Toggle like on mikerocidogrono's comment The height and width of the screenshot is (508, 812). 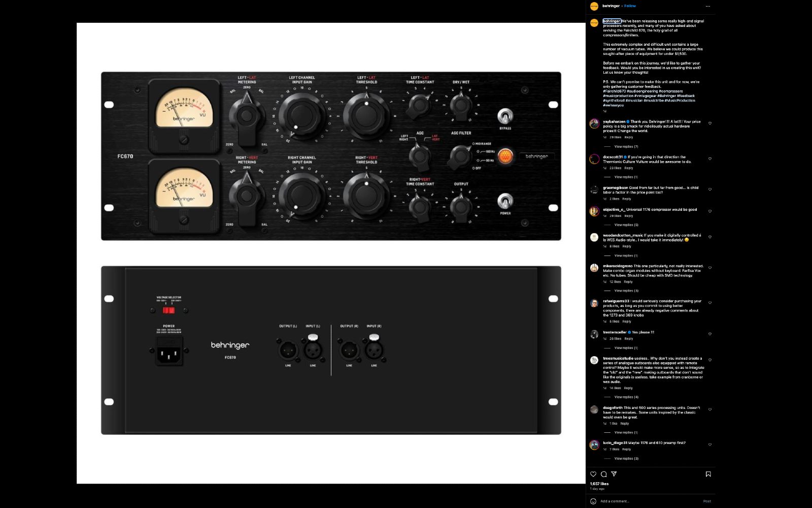(x=709, y=268)
